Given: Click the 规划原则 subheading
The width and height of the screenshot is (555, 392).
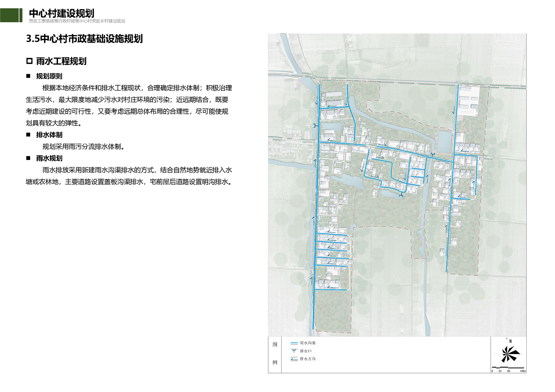Looking at the screenshot, I should pos(49,76).
